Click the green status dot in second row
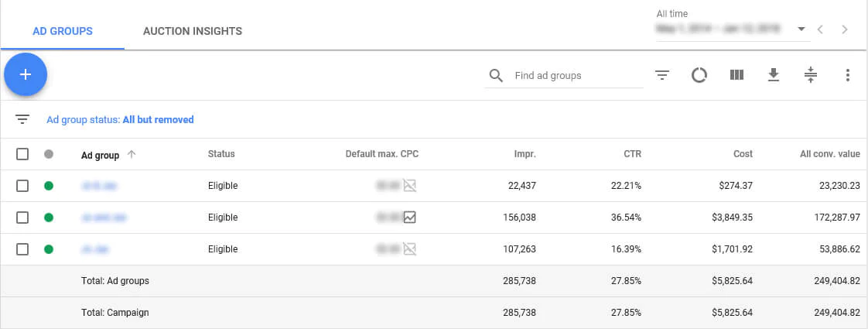868x329 pixels. (50, 218)
